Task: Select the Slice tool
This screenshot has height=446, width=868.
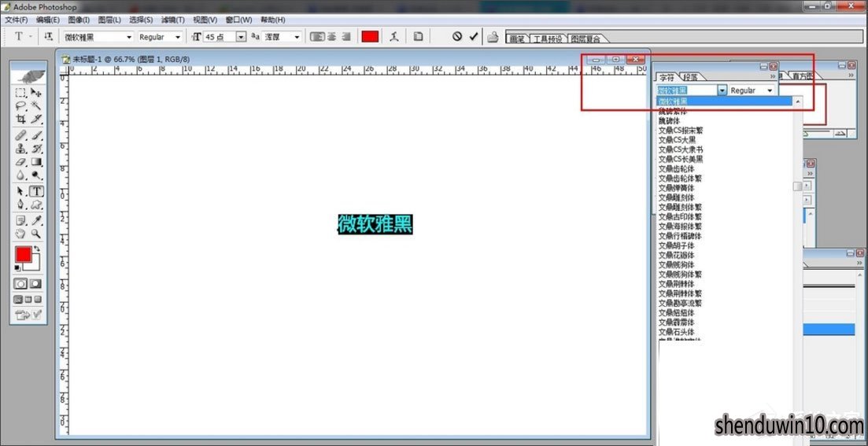Action: click(36, 119)
